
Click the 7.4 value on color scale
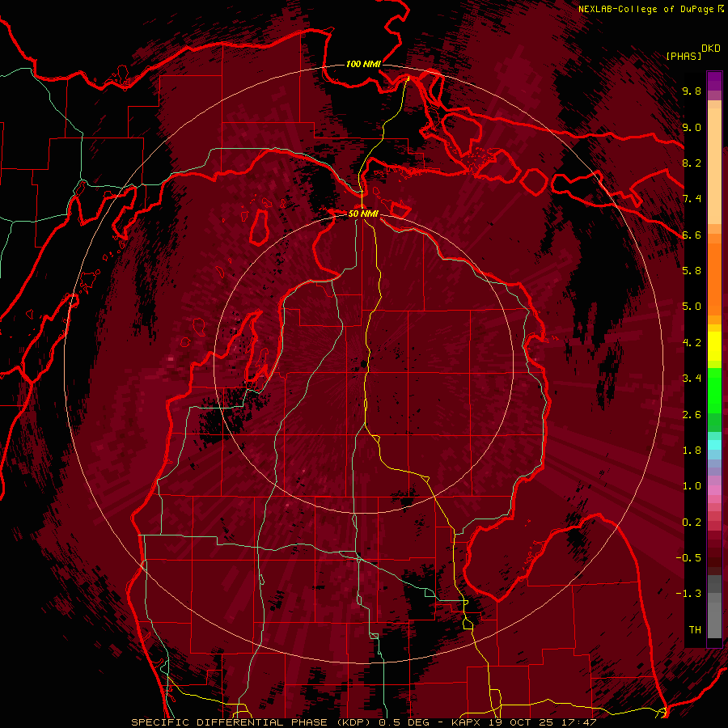point(692,199)
